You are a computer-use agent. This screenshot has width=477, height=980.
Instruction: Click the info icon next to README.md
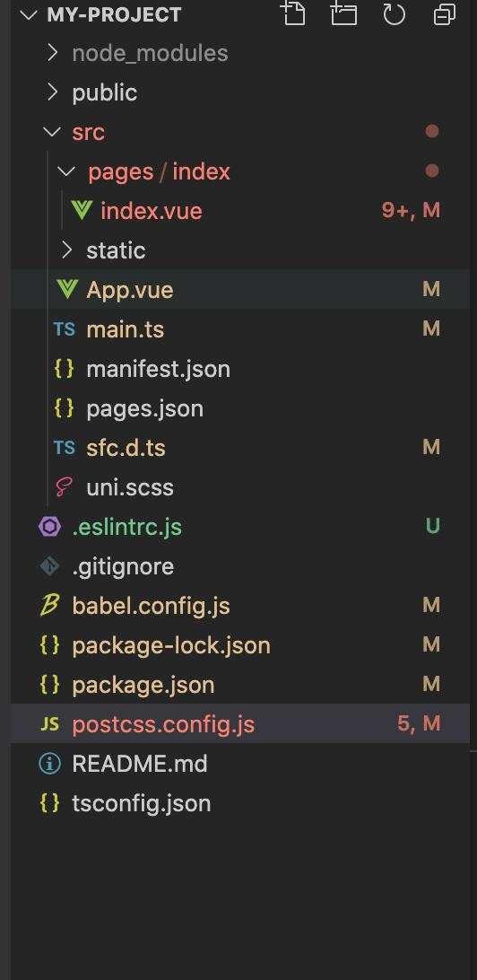(x=49, y=763)
